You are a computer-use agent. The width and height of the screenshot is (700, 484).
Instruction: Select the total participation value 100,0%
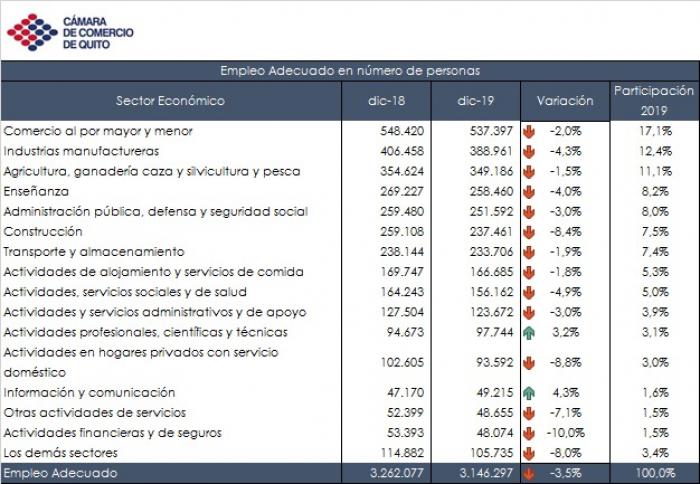tap(655, 473)
